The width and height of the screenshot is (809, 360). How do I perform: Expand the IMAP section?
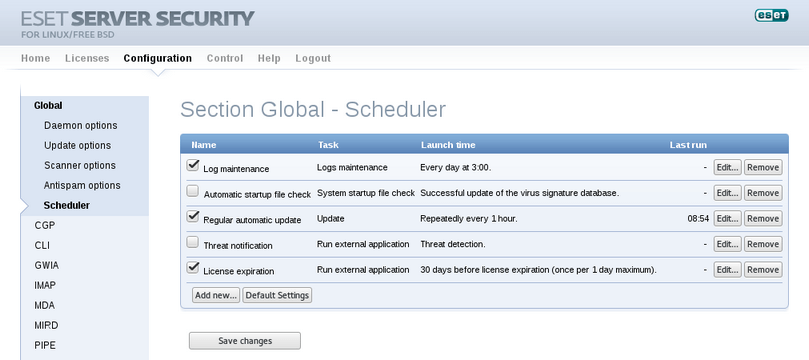coord(45,285)
